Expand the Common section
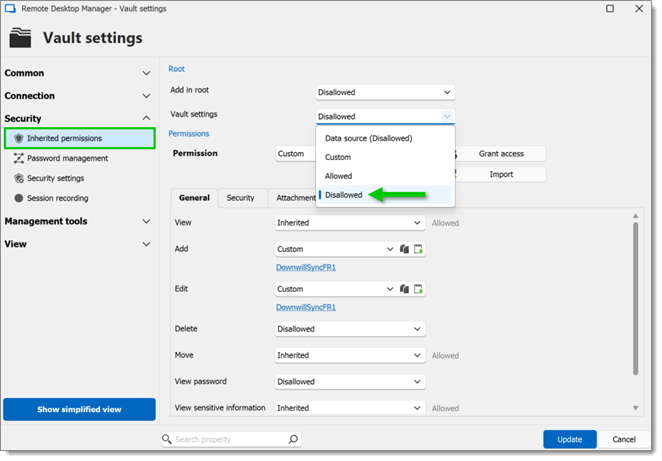 point(146,73)
